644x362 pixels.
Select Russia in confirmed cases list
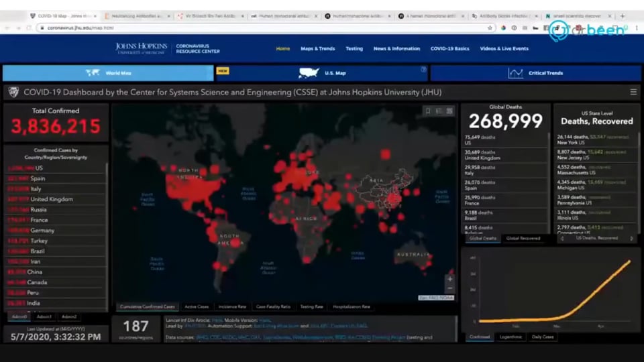(56, 209)
